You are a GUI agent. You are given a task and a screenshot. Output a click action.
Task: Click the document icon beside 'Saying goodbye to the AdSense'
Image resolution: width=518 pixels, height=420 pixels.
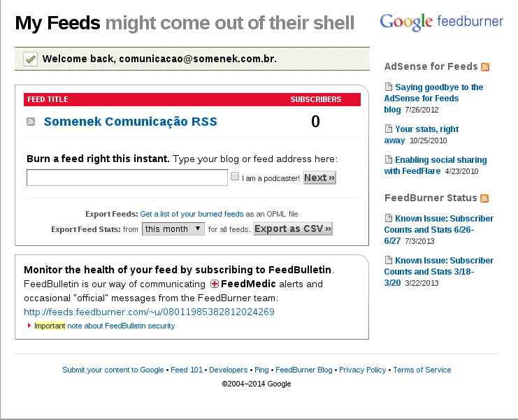(389, 87)
